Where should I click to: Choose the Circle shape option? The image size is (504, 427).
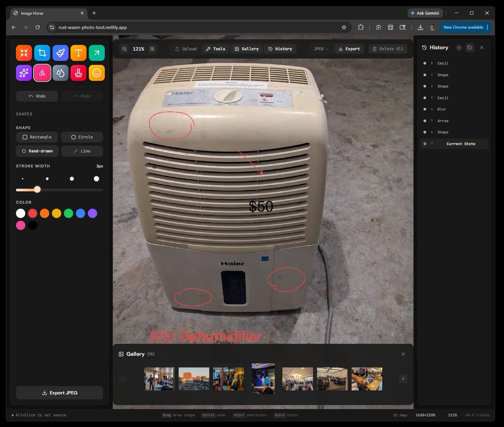82,137
